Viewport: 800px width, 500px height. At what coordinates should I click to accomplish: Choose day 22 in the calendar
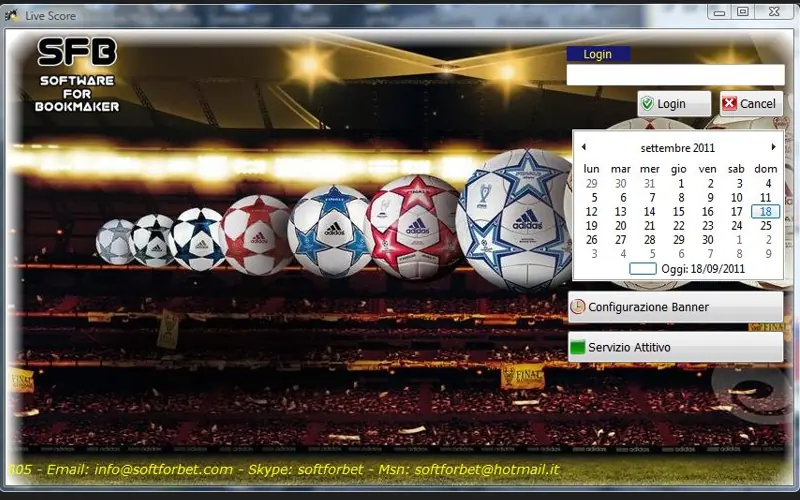coord(679,226)
